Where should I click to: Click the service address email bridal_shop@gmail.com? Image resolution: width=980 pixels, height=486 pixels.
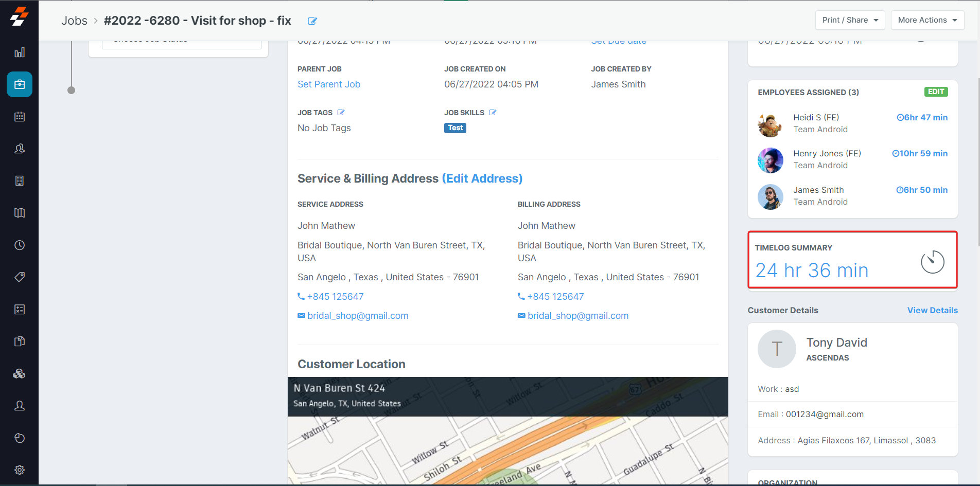click(x=357, y=316)
